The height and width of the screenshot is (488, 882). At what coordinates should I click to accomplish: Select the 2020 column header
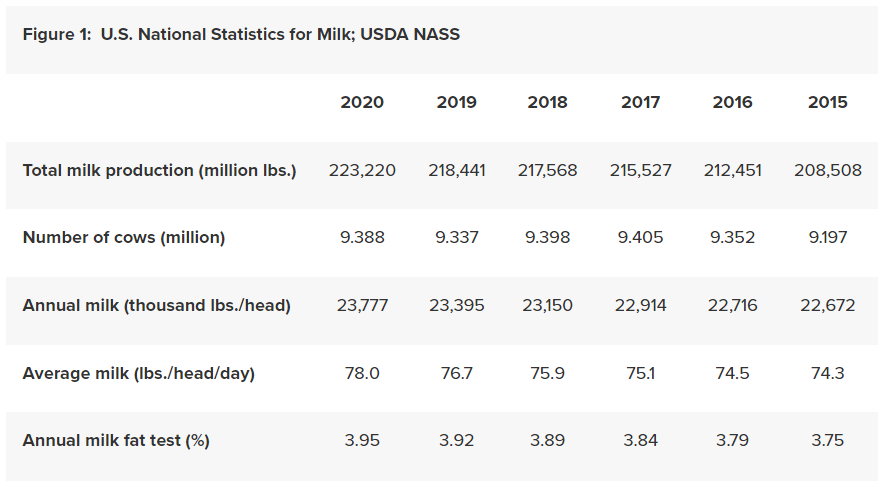pyautogui.click(x=362, y=102)
